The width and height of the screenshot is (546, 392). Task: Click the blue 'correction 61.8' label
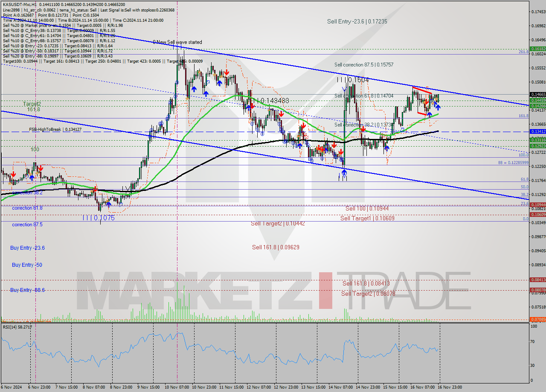(x=27, y=208)
